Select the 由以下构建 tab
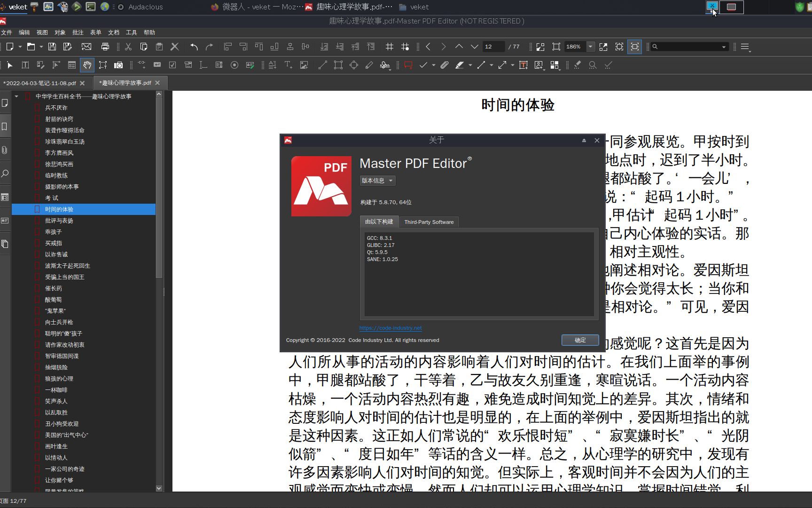Image resolution: width=812 pixels, height=508 pixels. click(379, 222)
